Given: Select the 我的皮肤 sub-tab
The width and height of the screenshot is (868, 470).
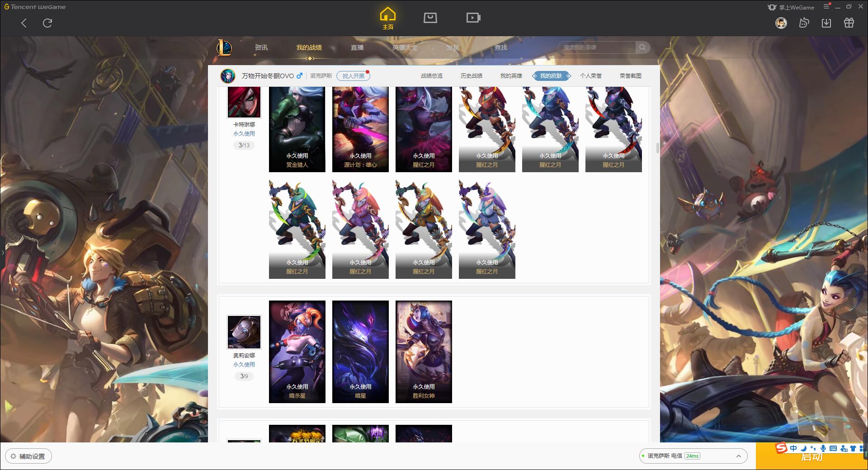Looking at the screenshot, I should tap(551, 76).
